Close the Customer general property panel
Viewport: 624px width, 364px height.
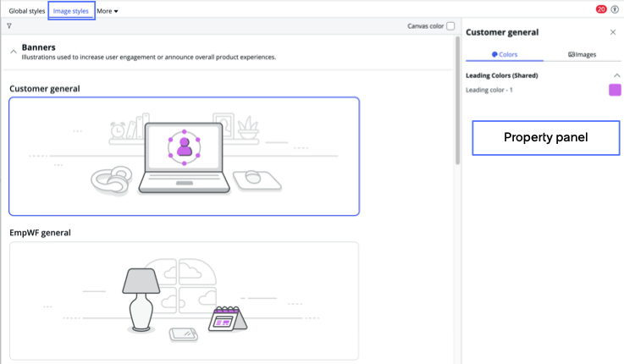coord(613,32)
